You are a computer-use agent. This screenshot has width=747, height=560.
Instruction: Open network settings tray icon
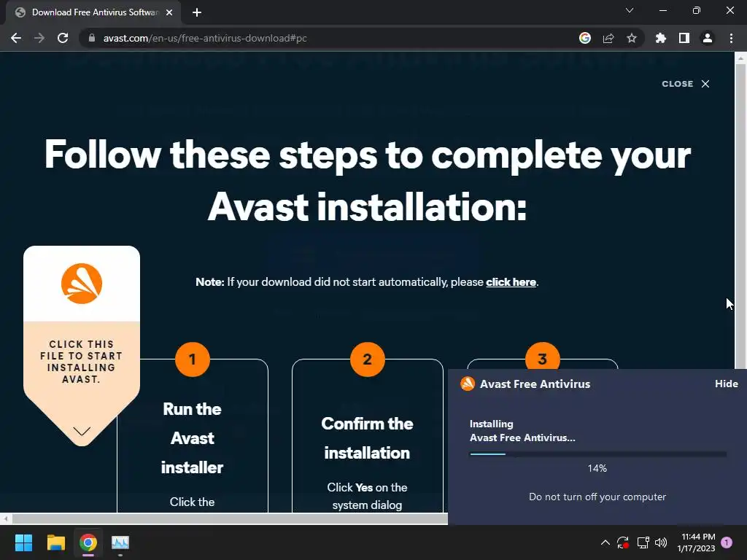click(x=643, y=542)
